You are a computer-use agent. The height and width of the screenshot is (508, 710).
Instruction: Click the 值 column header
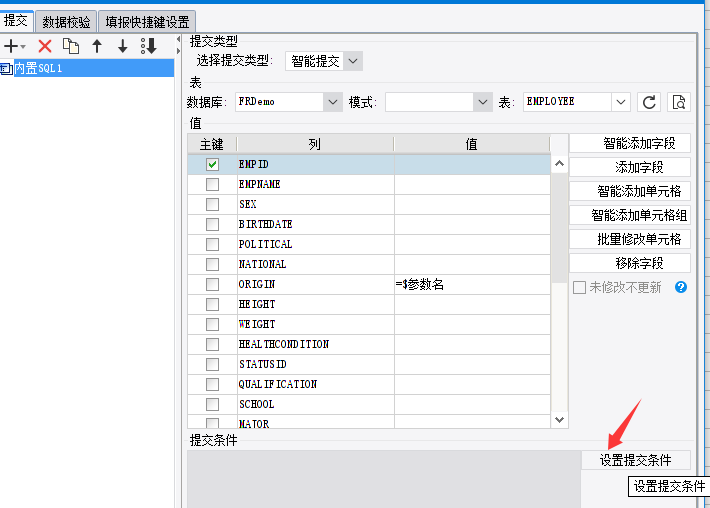point(472,144)
